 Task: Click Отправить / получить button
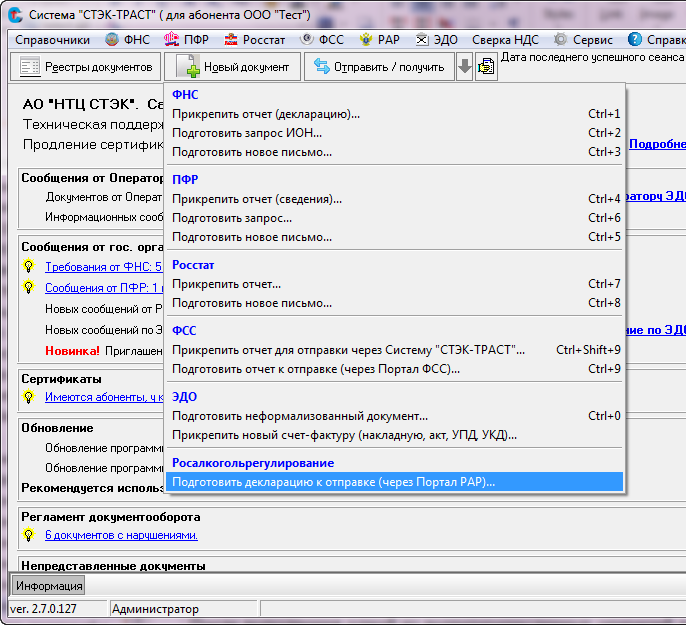[x=379, y=66]
